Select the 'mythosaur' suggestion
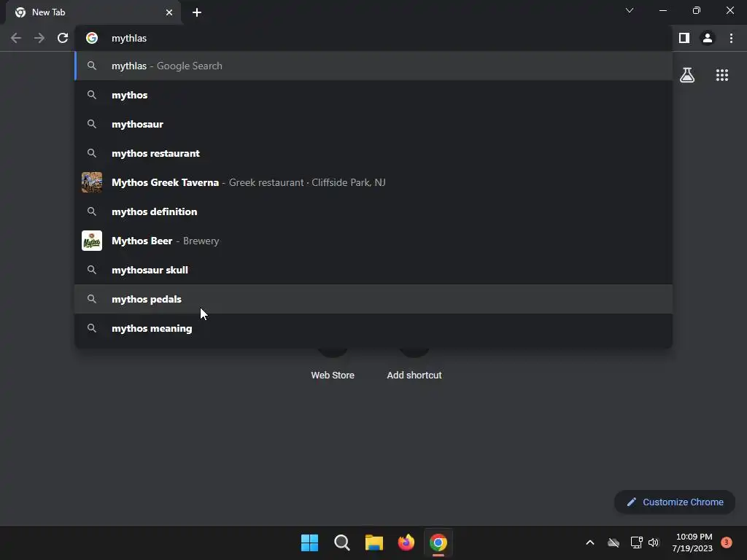Screen dimensions: 747x560 373,124
